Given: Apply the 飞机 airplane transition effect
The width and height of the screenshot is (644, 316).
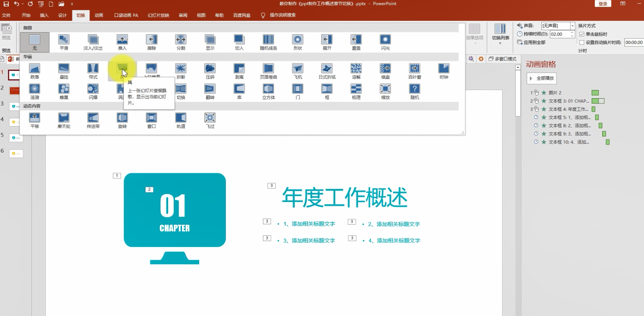Looking at the screenshot, I should point(298,71).
